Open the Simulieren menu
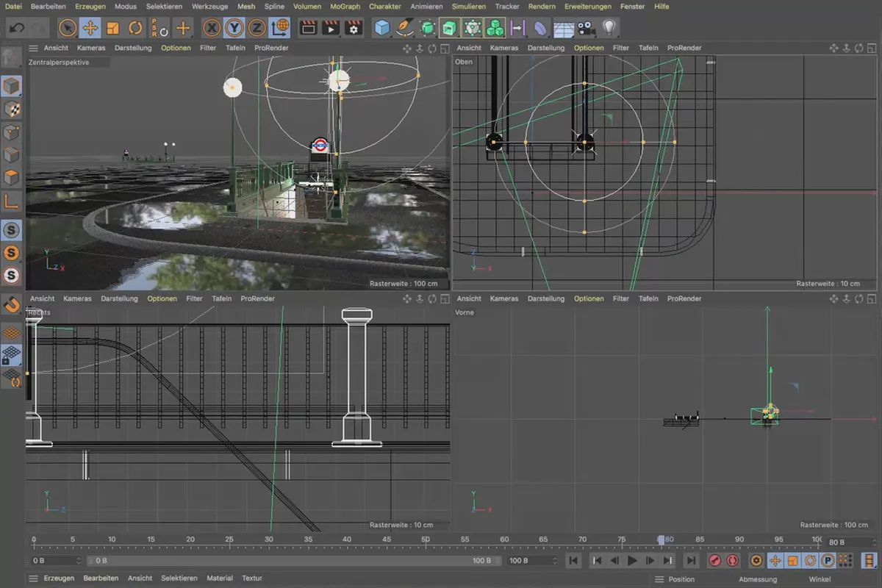The image size is (882, 588). coord(469,7)
